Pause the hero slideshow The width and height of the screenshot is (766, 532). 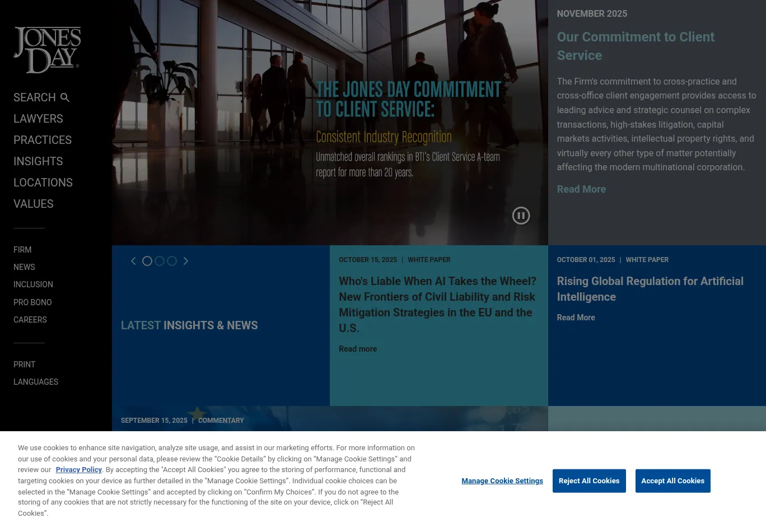point(521,216)
